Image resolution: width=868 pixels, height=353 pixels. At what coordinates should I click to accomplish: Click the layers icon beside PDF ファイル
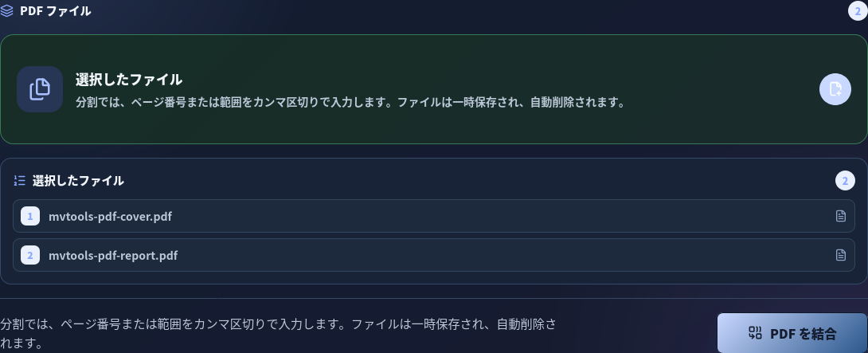click(x=6, y=10)
